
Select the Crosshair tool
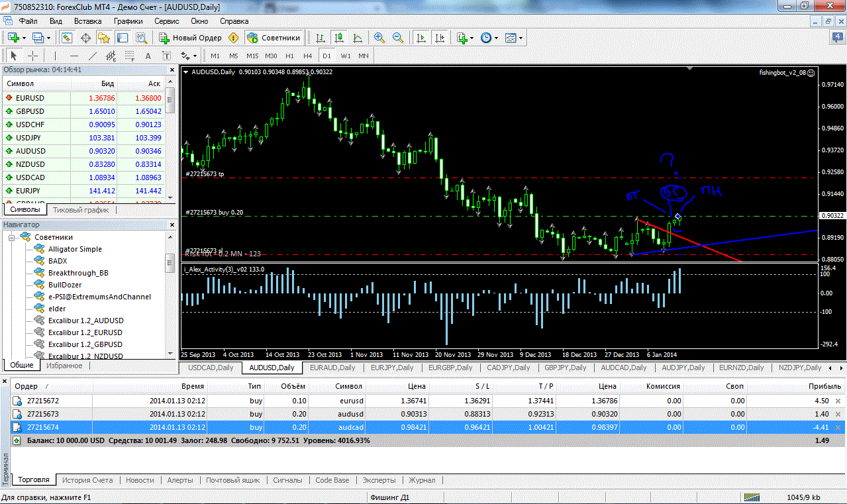coord(32,56)
